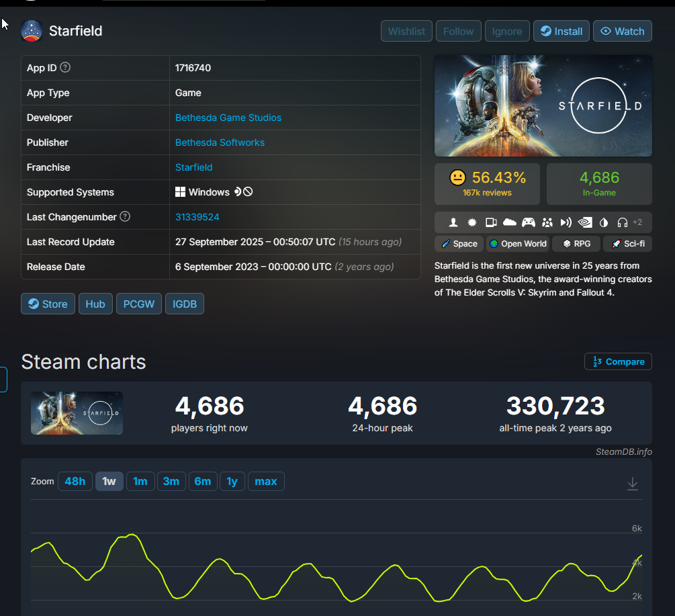Click the first high peak on the player chart
Image resolution: width=675 pixels, height=616 pixels.
pyautogui.click(x=132, y=535)
